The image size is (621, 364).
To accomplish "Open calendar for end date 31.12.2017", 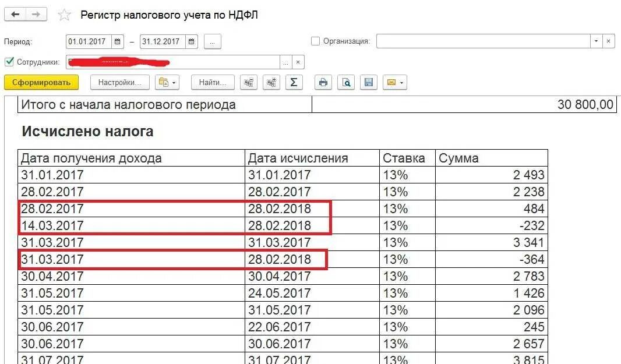I will pyautogui.click(x=191, y=41).
